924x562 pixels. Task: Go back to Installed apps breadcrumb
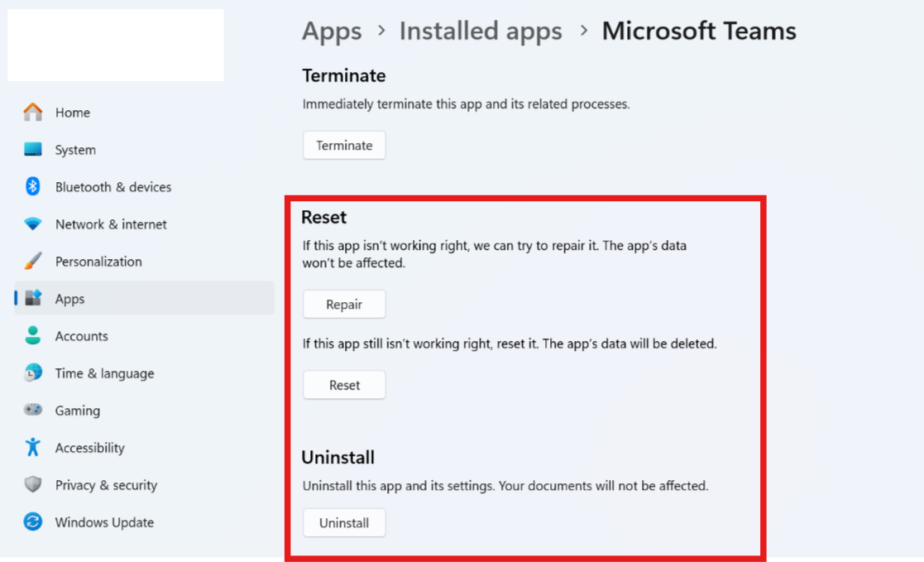pyautogui.click(x=481, y=31)
